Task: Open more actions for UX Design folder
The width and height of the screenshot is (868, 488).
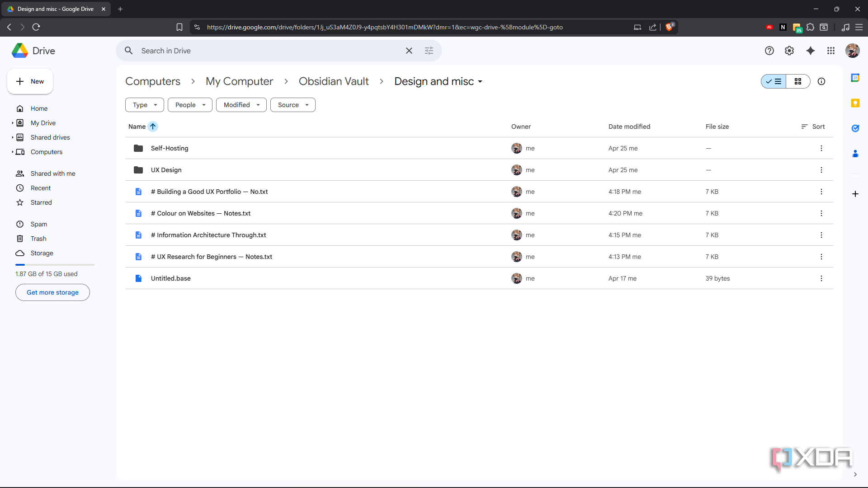Action: 821,170
